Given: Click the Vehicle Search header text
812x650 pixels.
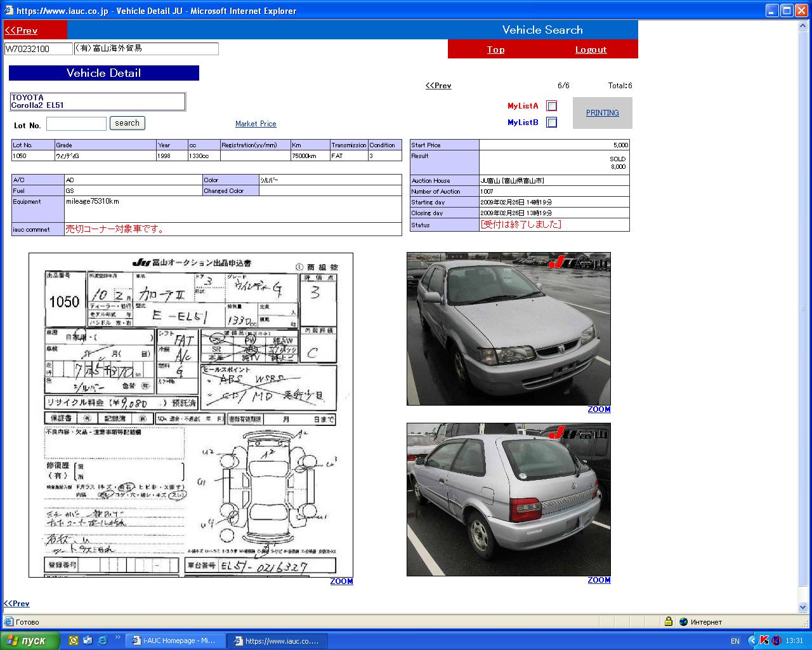Looking at the screenshot, I should click(542, 30).
